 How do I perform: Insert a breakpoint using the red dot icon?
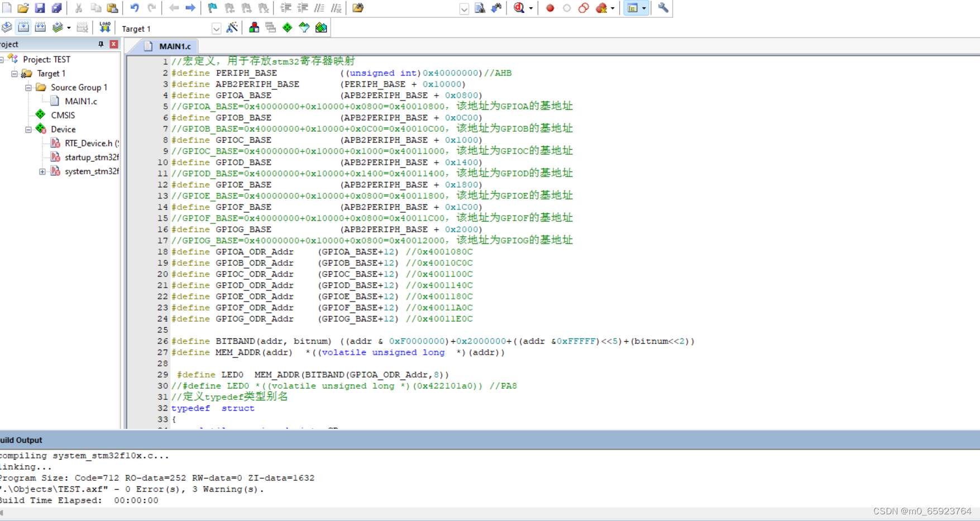(x=550, y=8)
